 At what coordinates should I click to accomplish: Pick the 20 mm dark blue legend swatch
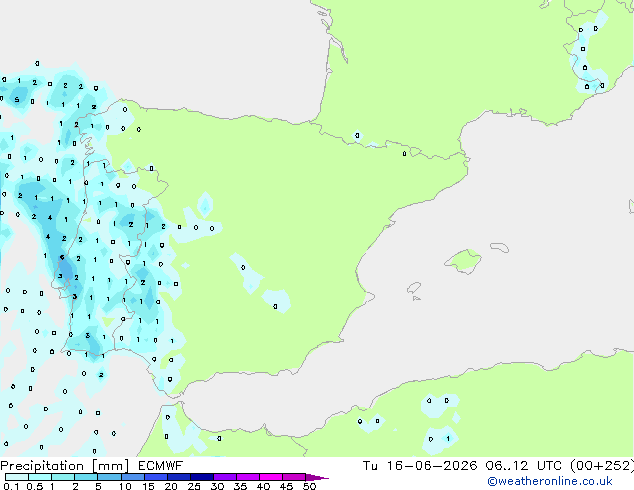coord(178,477)
